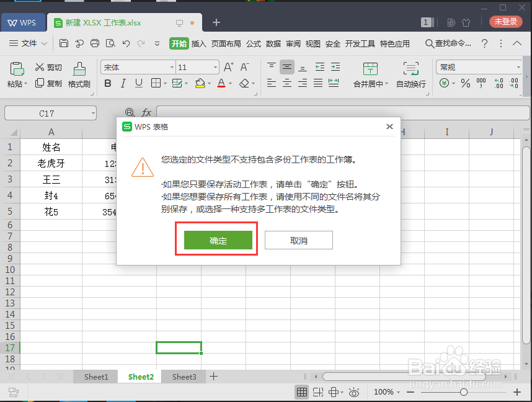The image size is (532, 402).
Task: Click the red Font Color swatch
Action: [220, 85]
